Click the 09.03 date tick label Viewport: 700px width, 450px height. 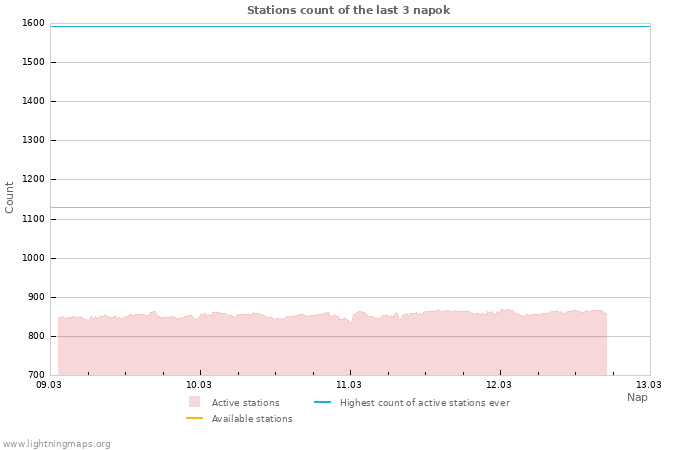click(49, 384)
